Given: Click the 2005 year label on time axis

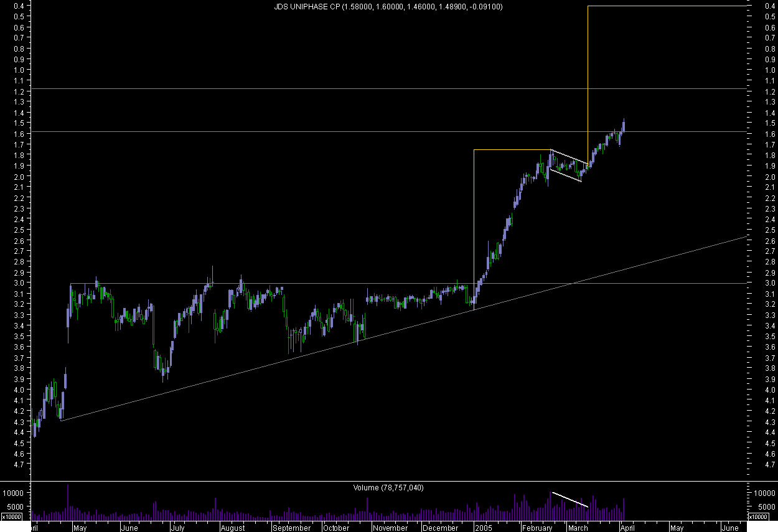Looking at the screenshot, I should [x=484, y=528].
